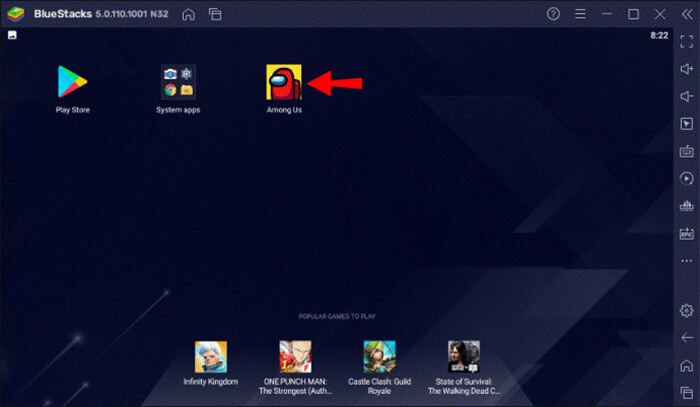Collapse the side toolbar with double chevron
The width and height of the screenshot is (700, 407).
[687, 14]
